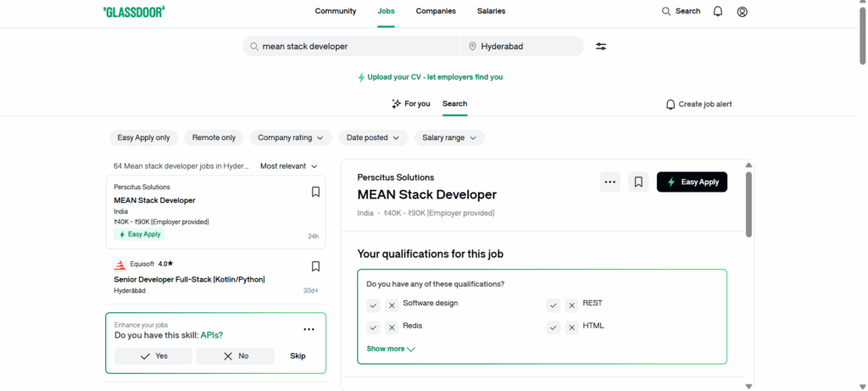The height and width of the screenshot is (391, 868).
Task: Skip the APIs skill question
Action: pyautogui.click(x=298, y=356)
